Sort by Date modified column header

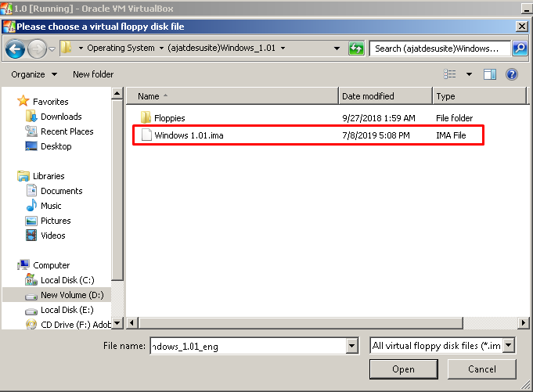[x=385, y=96]
